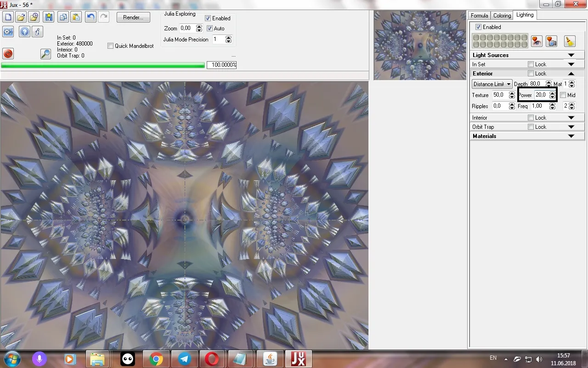Check the Orbit Trap Lock checkbox
Image resolution: width=588 pixels, height=368 pixels.
click(531, 127)
